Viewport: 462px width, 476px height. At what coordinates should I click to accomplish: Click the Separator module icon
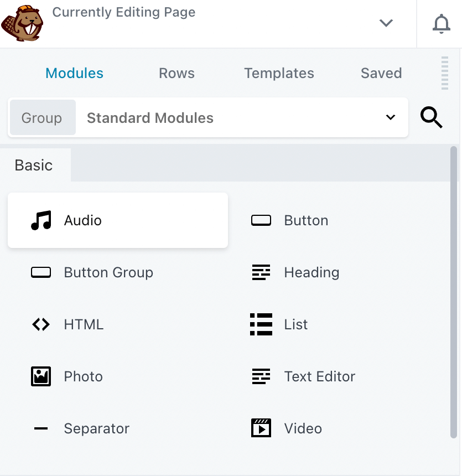[x=41, y=428]
